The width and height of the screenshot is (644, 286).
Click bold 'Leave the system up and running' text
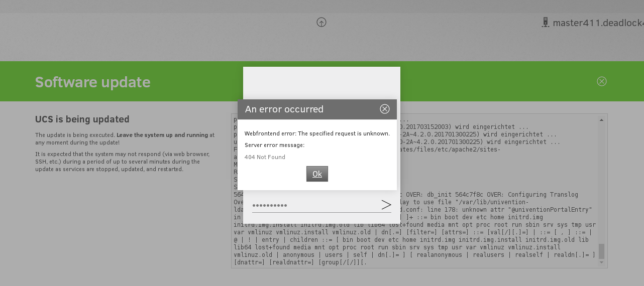coord(162,135)
